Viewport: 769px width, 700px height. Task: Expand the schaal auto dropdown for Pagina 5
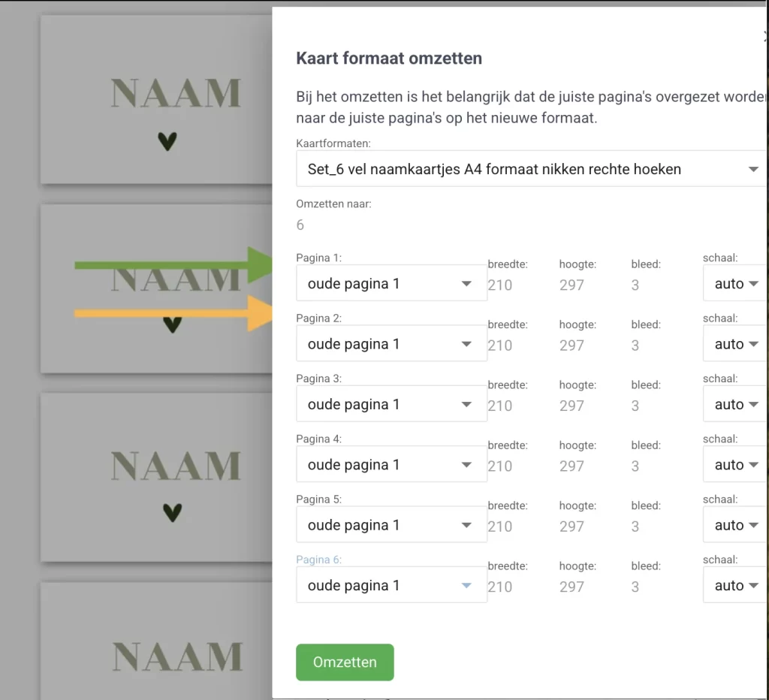click(735, 525)
